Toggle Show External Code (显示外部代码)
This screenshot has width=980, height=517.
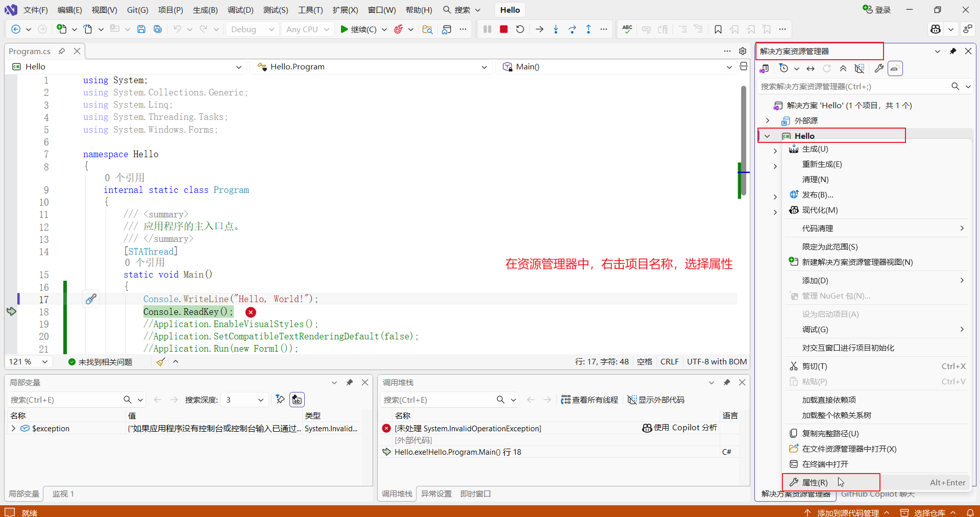coord(656,400)
